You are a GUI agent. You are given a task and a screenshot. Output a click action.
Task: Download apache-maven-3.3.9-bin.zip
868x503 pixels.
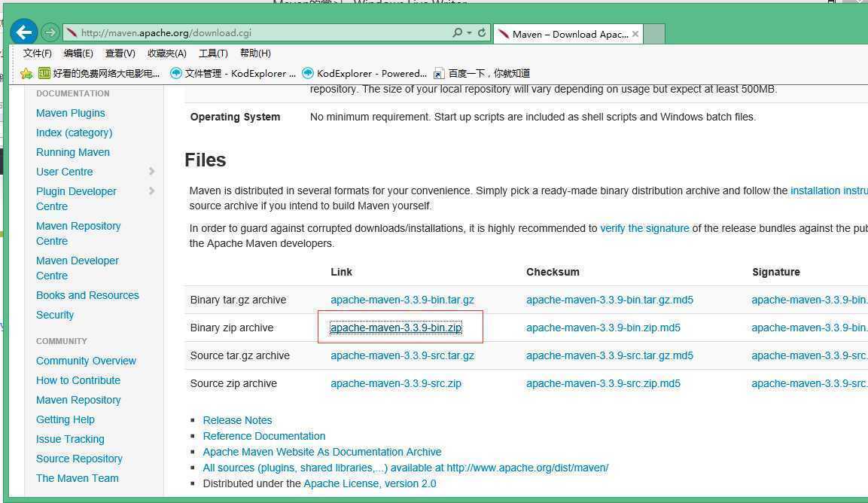pos(396,328)
